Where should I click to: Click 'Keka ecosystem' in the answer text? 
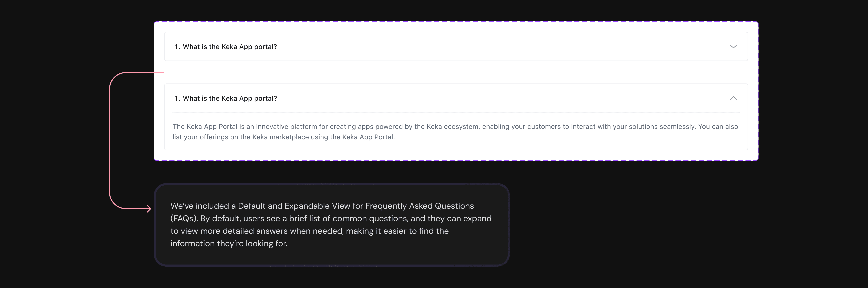[452, 126]
